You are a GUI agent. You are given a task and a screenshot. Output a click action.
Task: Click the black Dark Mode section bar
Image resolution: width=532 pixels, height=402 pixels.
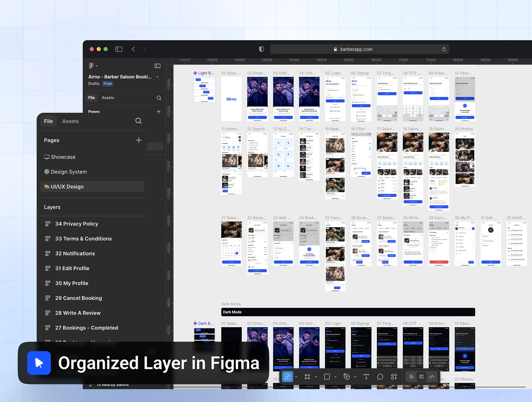(x=348, y=312)
